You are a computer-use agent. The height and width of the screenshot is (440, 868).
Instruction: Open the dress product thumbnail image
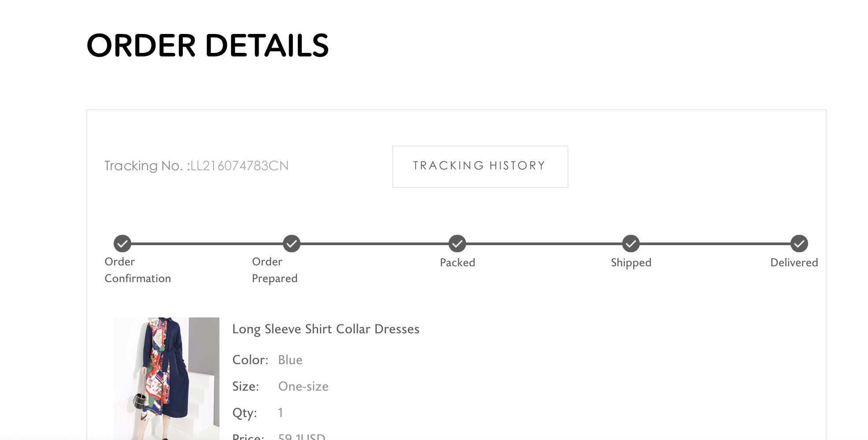[x=166, y=378]
